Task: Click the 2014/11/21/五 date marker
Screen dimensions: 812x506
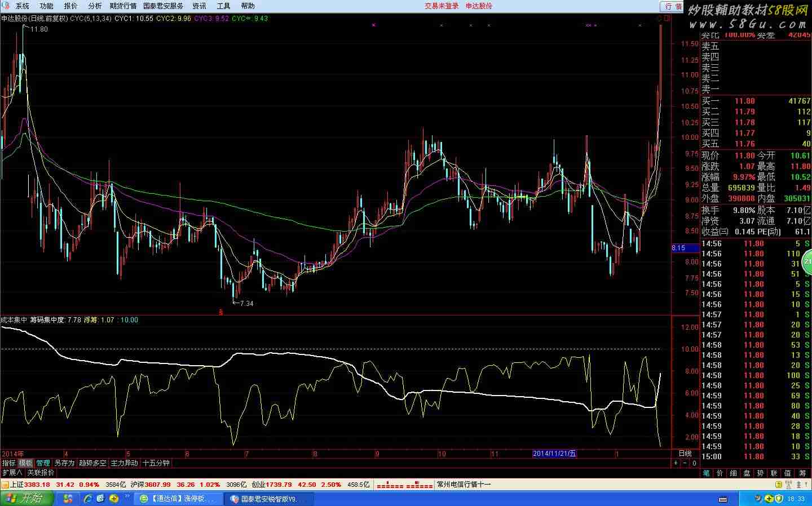Action: coord(555,453)
